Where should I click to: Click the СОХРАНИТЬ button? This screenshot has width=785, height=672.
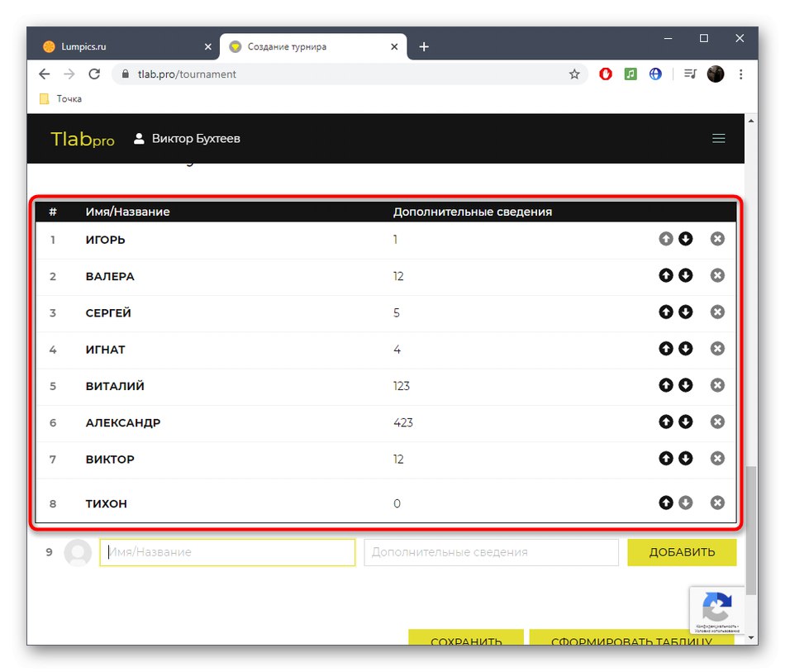coord(465,637)
